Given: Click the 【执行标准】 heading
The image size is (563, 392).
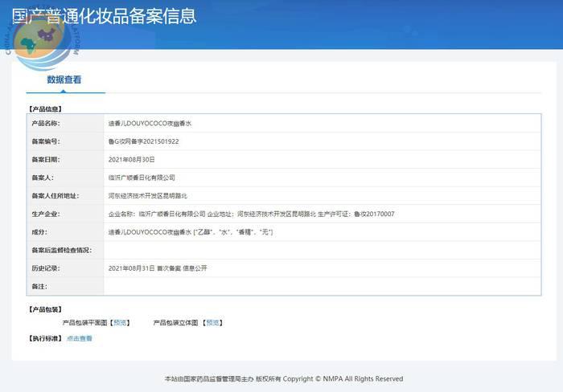Looking at the screenshot, I should pos(45,338).
